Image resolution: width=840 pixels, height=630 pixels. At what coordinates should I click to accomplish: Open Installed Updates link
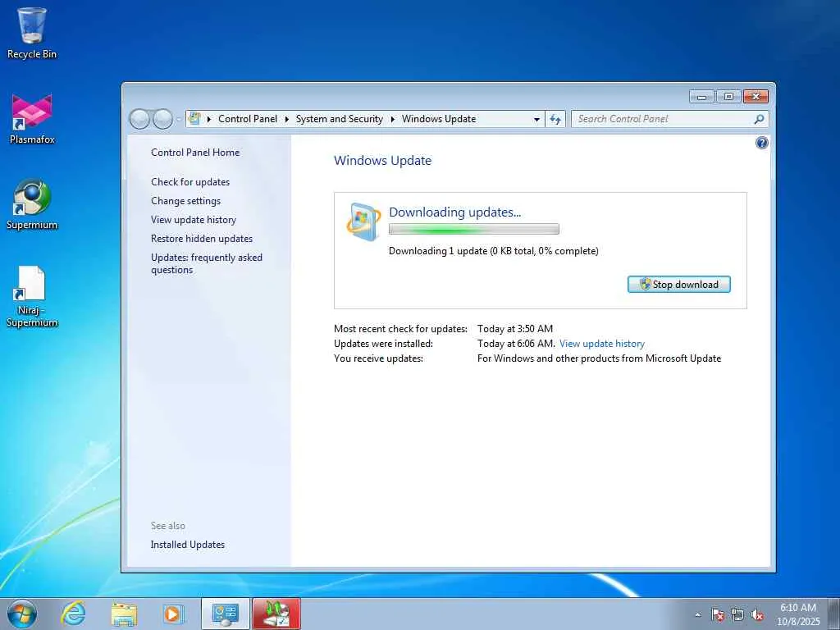click(x=188, y=545)
